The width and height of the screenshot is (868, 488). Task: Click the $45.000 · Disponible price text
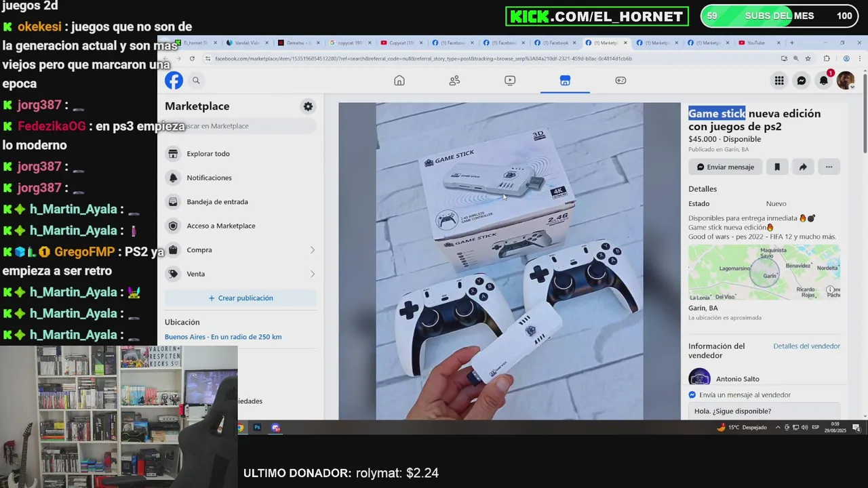click(724, 139)
